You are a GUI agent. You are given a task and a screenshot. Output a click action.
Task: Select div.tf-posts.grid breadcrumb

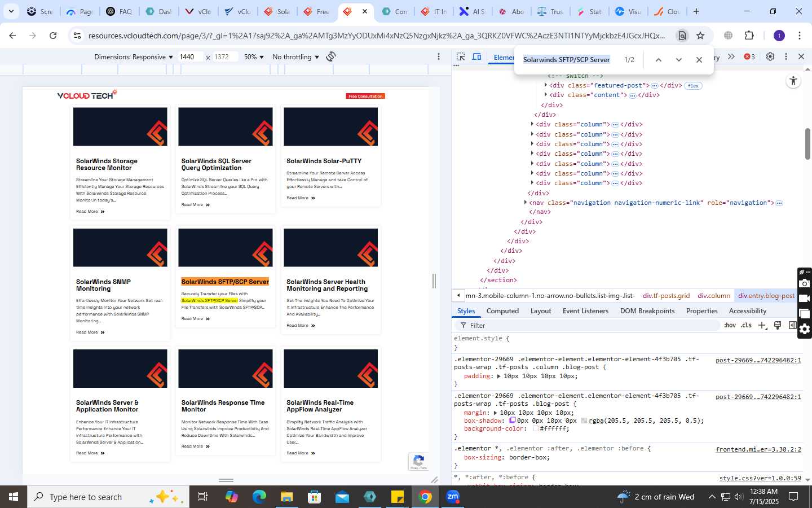click(x=666, y=295)
